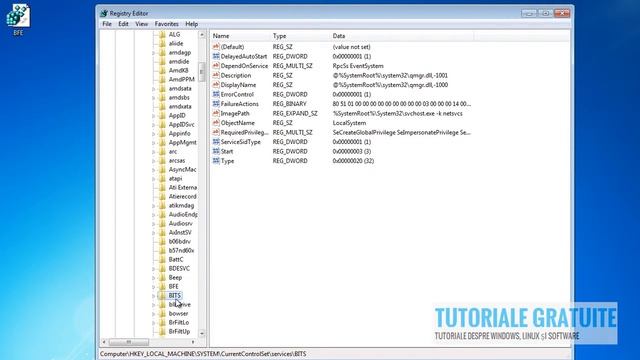Click the AmdPPM folder icon

click(162, 79)
